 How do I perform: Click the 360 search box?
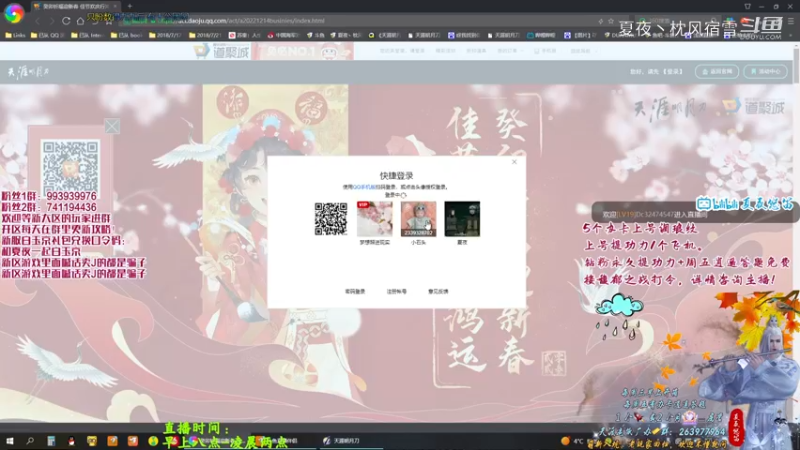(x=679, y=21)
